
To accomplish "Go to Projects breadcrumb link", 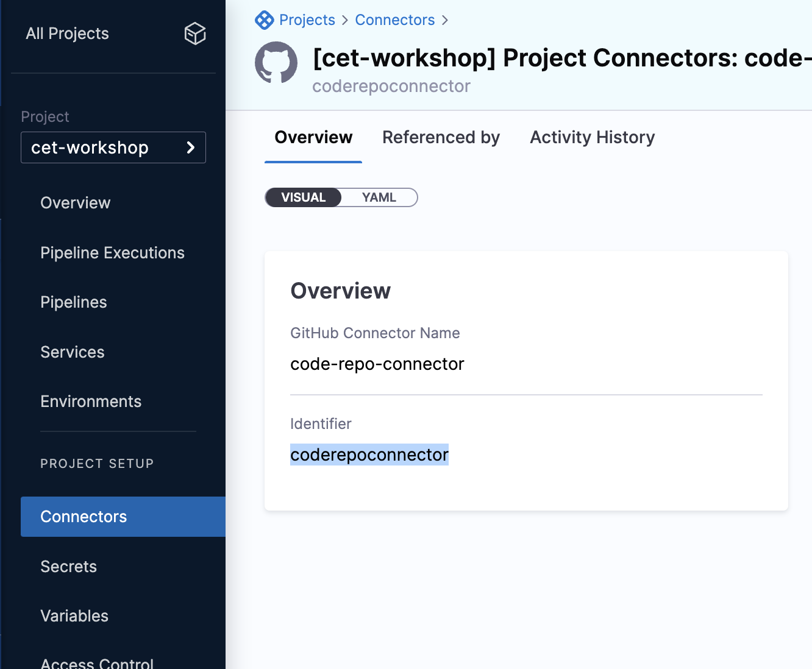I will [x=307, y=20].
